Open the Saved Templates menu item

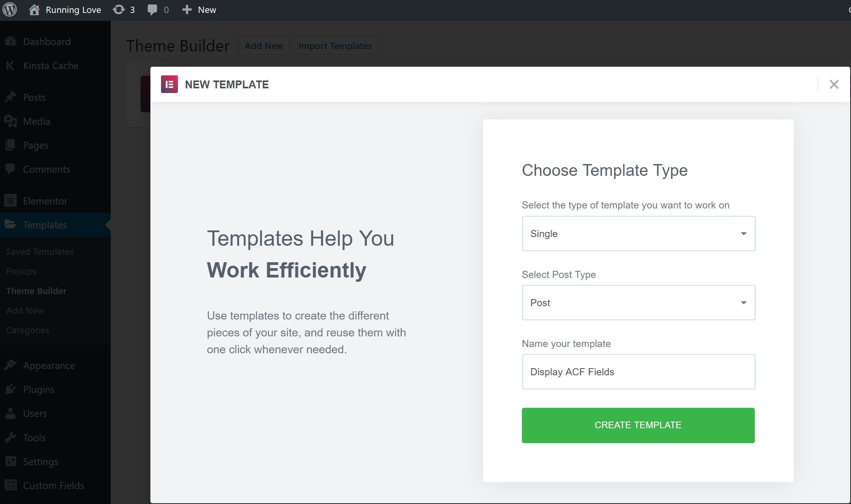39,251
